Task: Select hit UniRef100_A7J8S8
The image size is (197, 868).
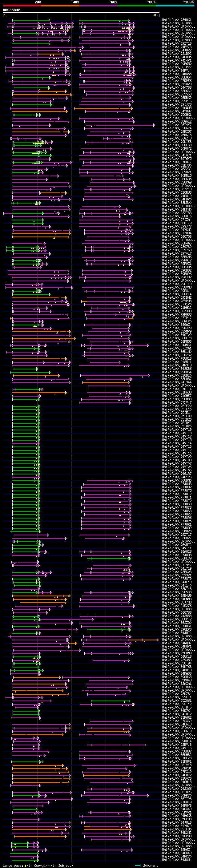Action: click(177, 504)
